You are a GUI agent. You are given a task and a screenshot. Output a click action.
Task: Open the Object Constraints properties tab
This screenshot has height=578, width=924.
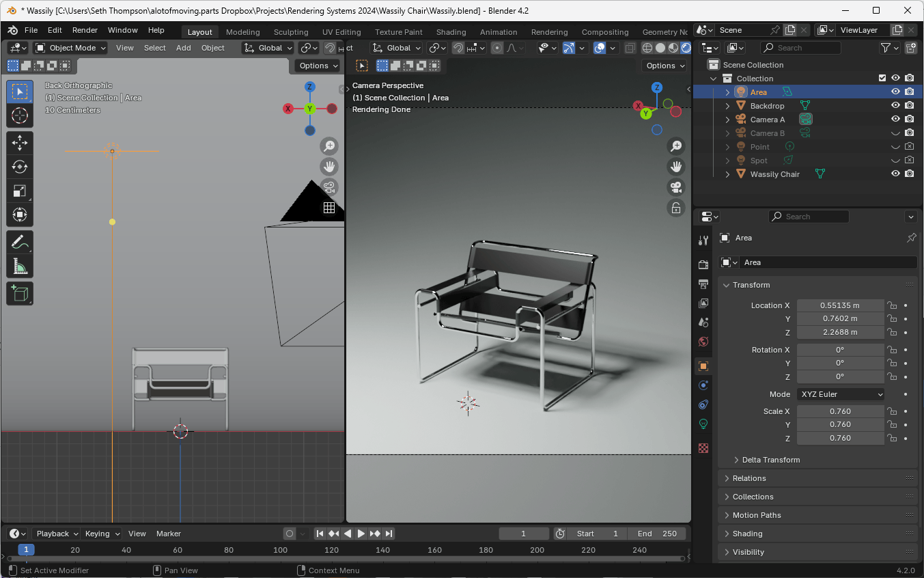coord(703,404)
